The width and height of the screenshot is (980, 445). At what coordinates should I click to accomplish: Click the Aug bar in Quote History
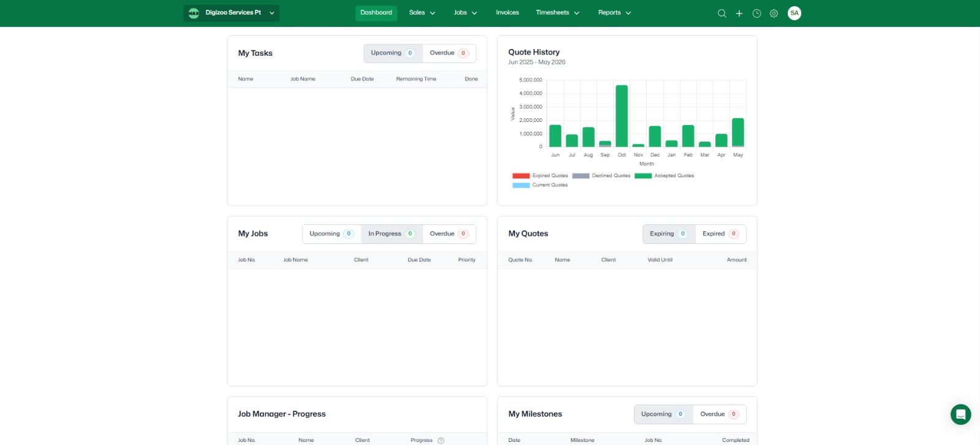[589, 137]
